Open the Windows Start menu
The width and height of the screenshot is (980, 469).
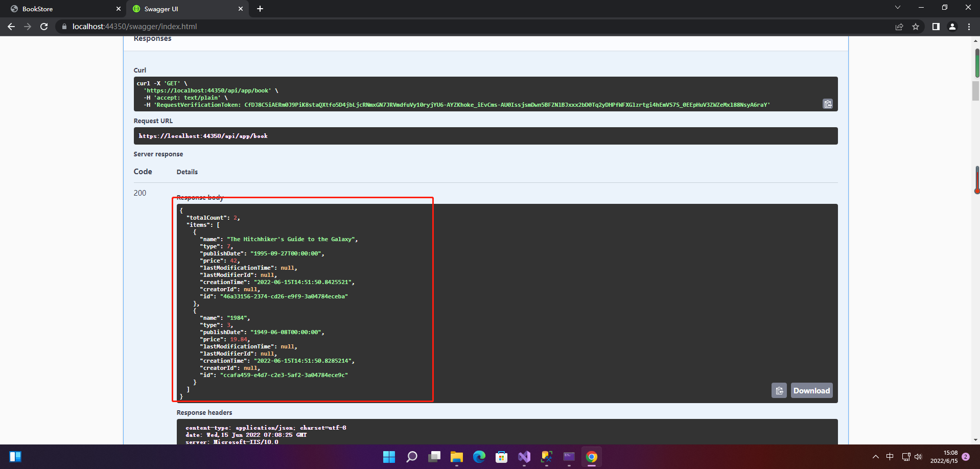tap(389, 457)
